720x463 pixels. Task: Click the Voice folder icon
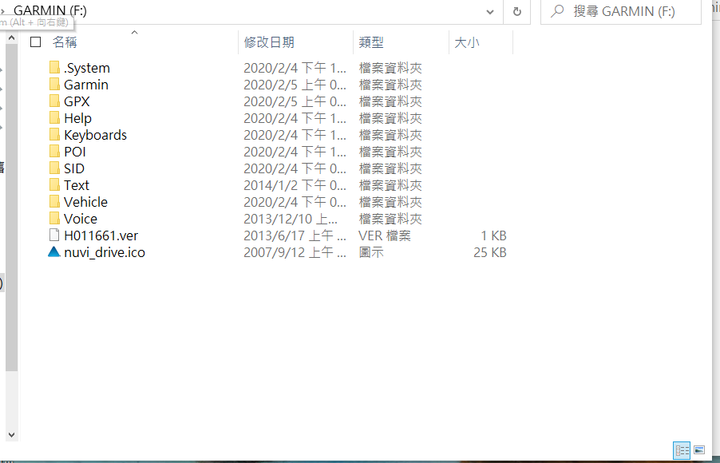[x=54, y=219]
